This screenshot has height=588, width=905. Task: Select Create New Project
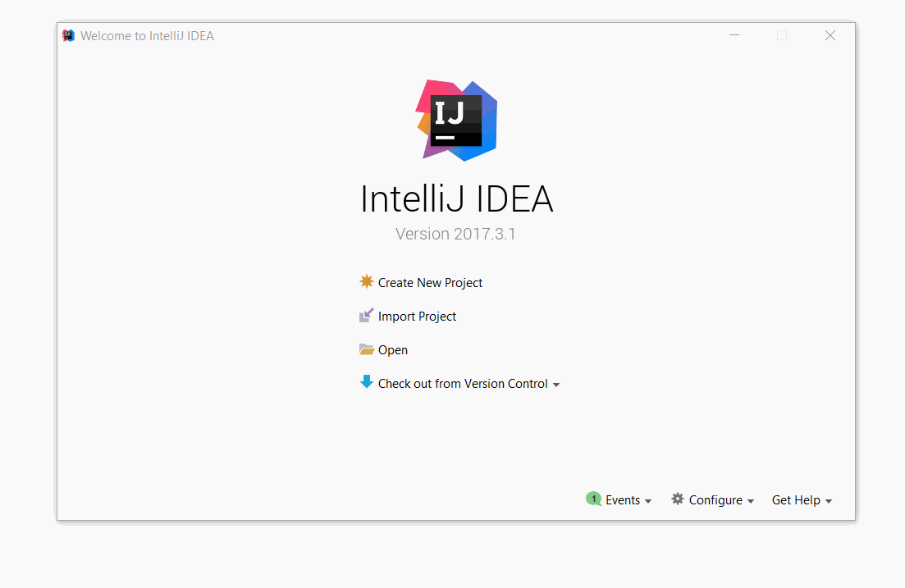coord(430,283)
